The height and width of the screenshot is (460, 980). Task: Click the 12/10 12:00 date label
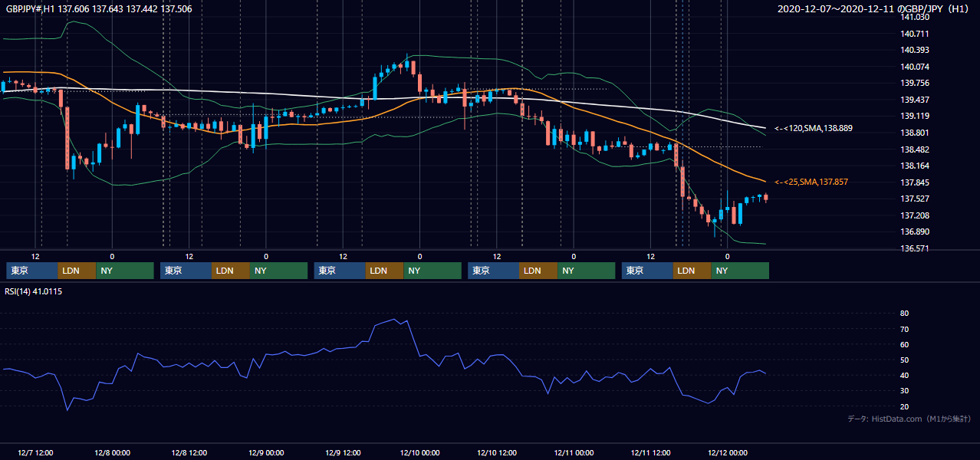point(497,452)
